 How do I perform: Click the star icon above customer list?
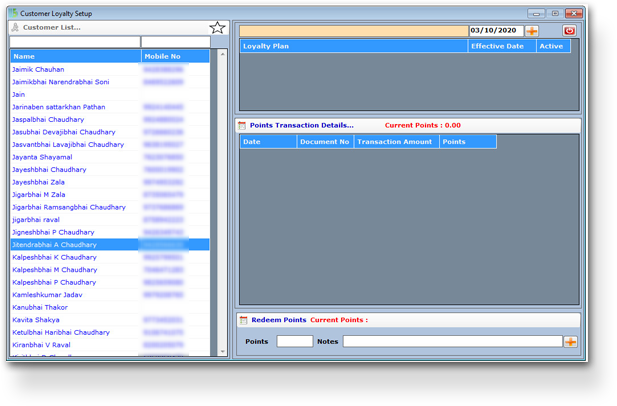(217, 27)
